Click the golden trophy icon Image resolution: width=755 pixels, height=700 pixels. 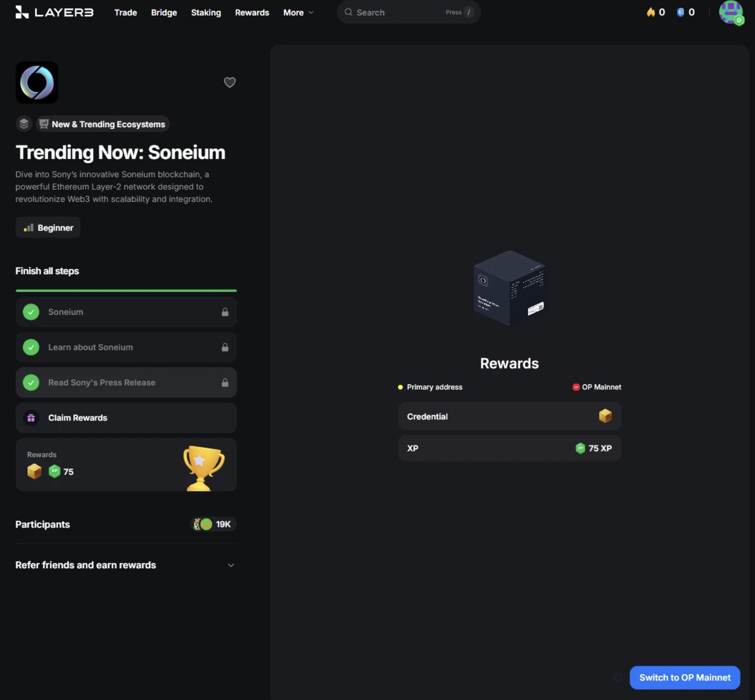(x=204, y=468)
